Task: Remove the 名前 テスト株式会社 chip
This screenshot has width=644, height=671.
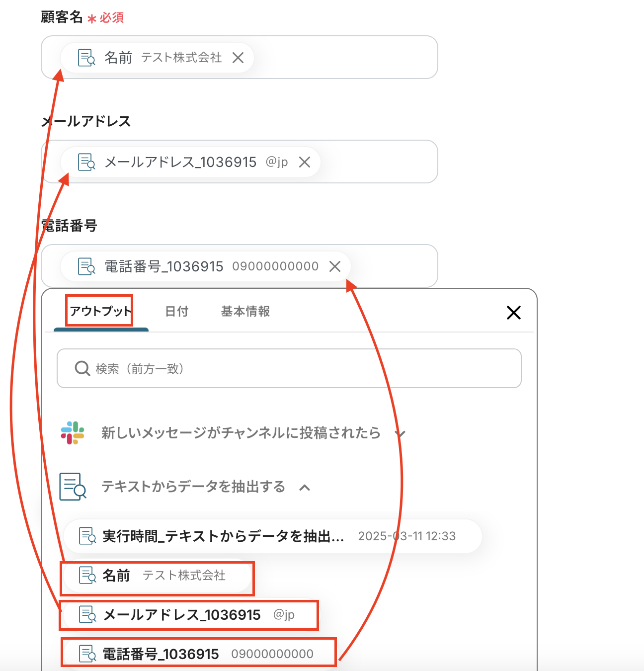Action: coord(238,58)
